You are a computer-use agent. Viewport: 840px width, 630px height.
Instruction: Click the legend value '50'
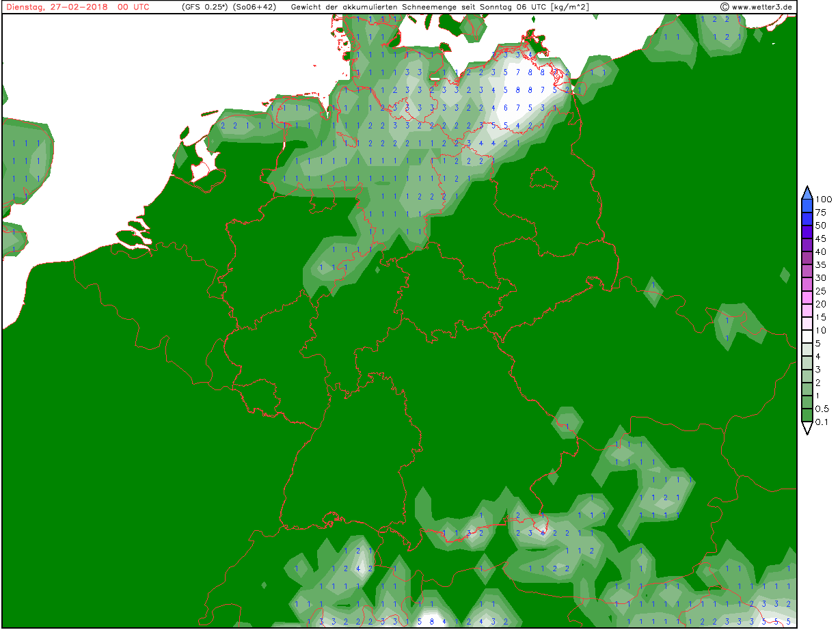(x=821, y=225)
